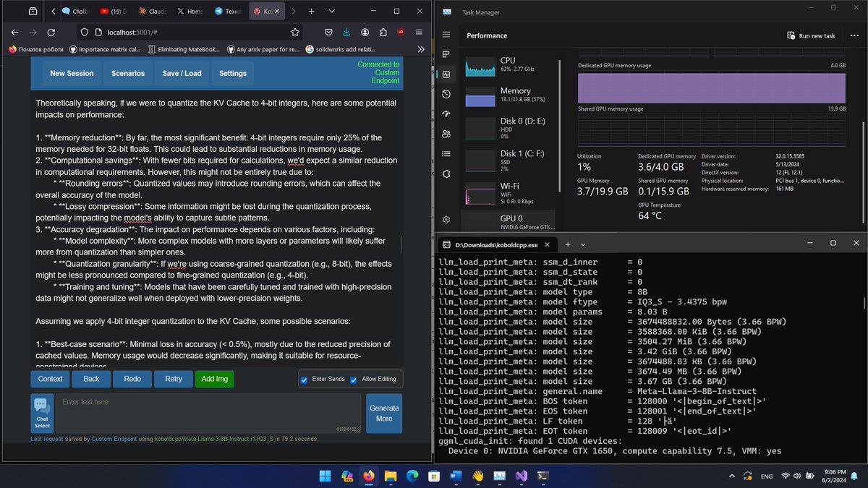Open Word from the taskbar

[x=456, y=476]
